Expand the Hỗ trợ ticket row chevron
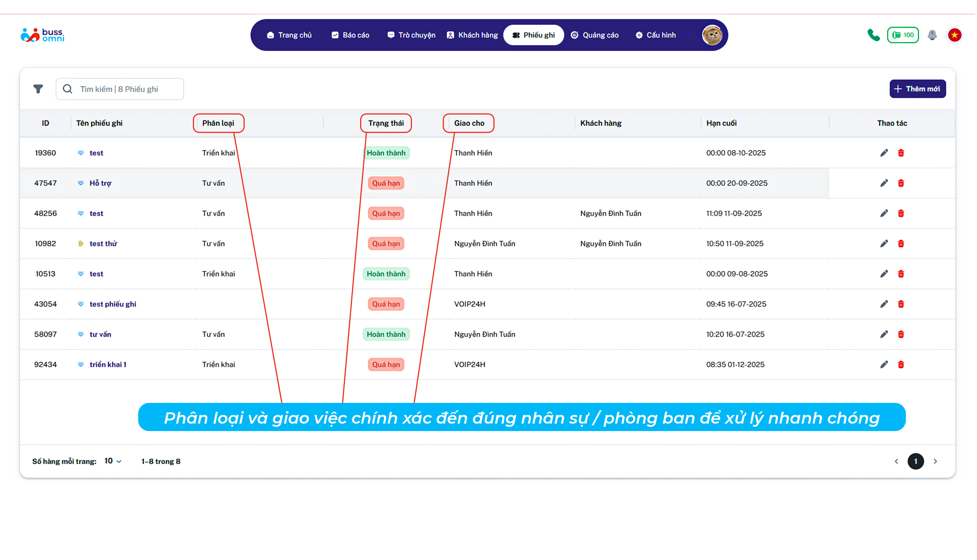 [x=81, y=184]
